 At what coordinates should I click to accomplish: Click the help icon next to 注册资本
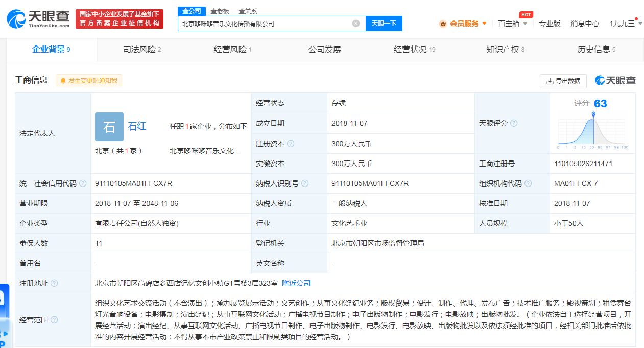coord(291,144)
